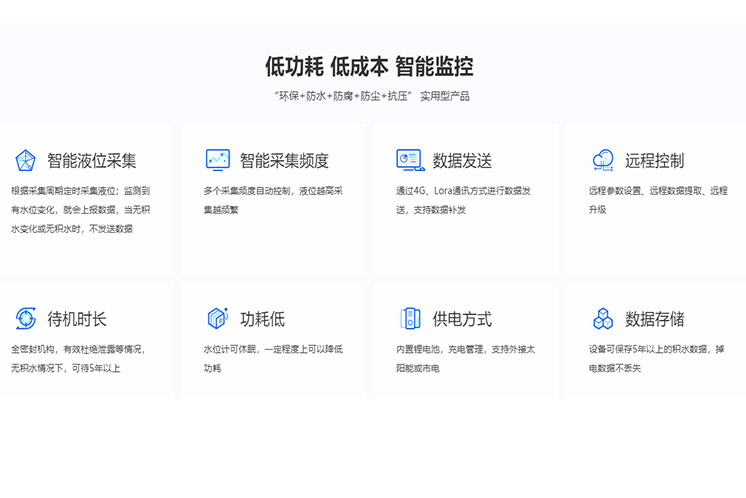Click the battery icon beside 供电方式
The height and width of the screenshot is (498, 746).
(410, 319)
